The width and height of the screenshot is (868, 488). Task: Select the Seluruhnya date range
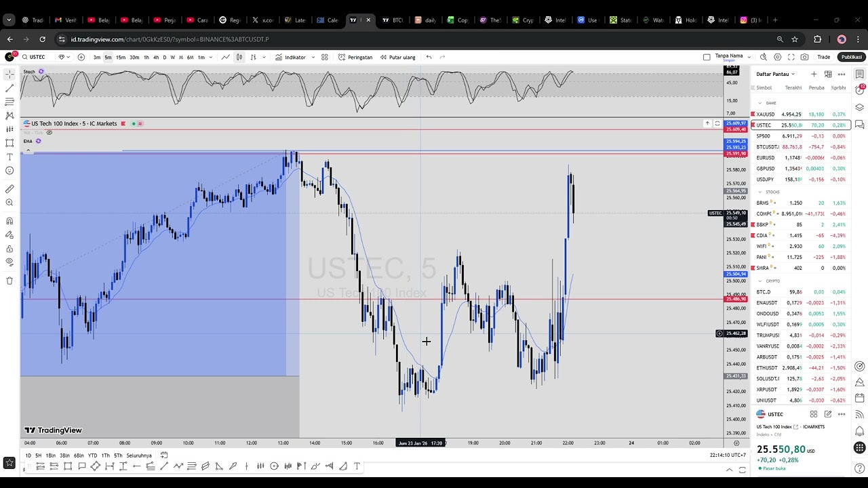139,455
